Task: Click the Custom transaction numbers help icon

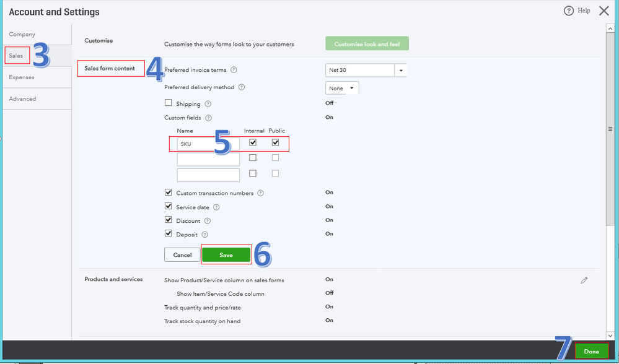Action: click(260, 193)
